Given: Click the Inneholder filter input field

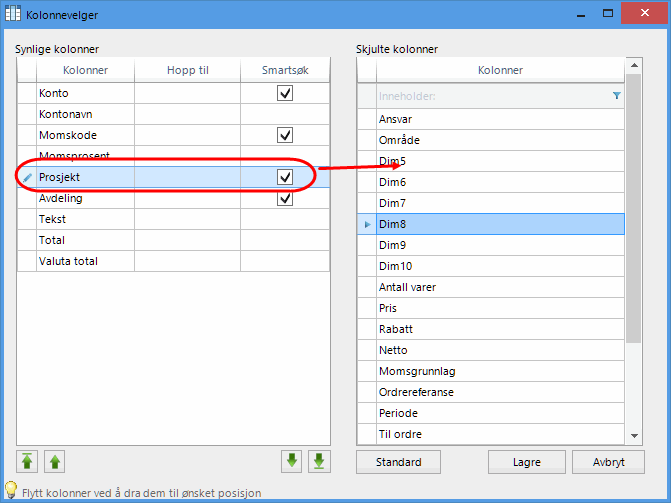Looking at the screenshot, I should tap(490, 96).
